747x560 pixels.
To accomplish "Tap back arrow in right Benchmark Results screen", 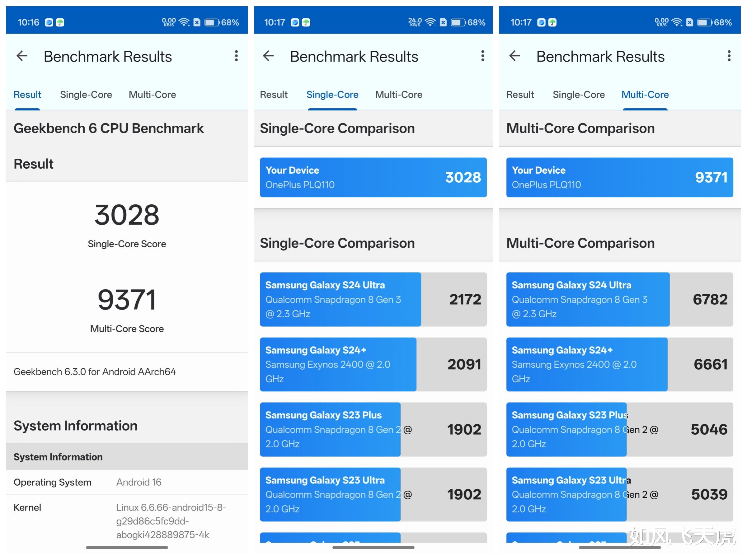I will point(515,56).
